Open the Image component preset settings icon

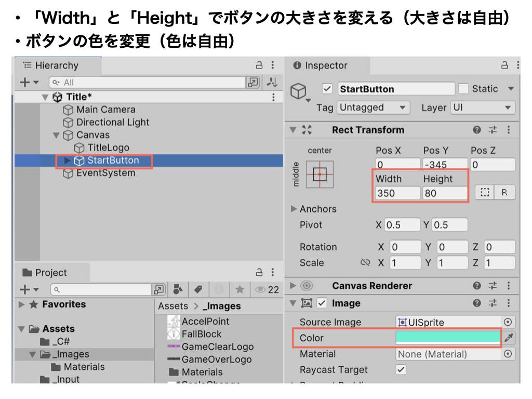(x=493, y=303)
